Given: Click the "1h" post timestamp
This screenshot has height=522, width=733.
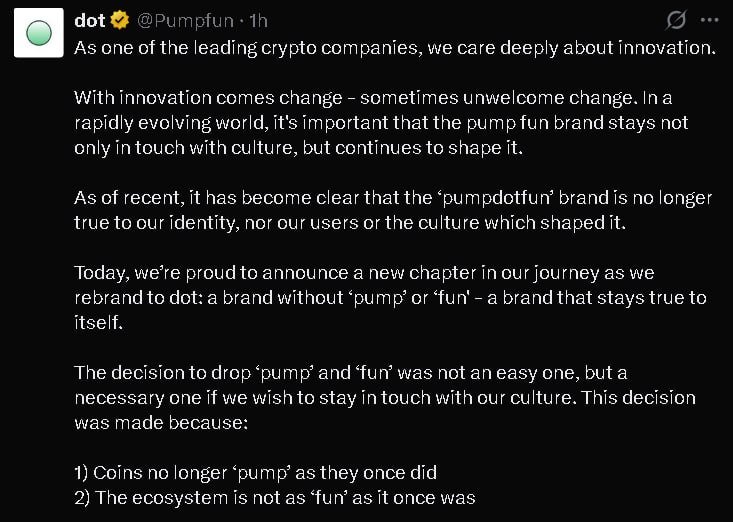Looking at the screenshot, I should pyautogui.click(x=256, y=20).
